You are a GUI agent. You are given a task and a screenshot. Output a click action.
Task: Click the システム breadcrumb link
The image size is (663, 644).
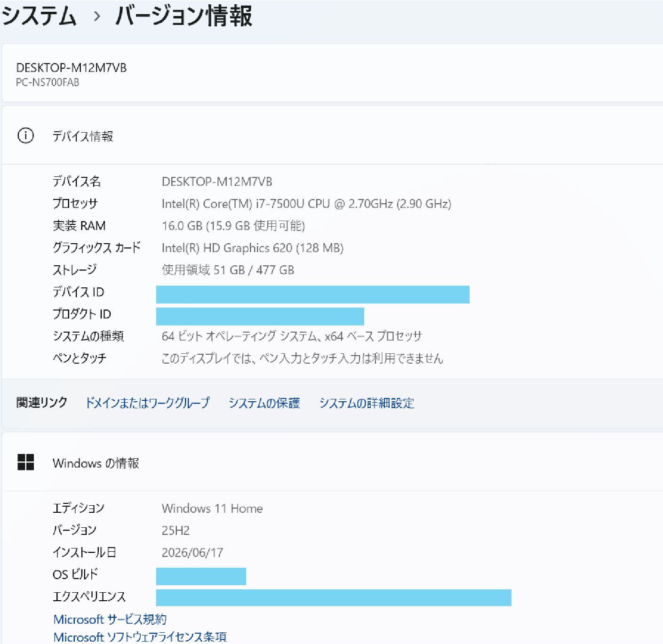click(39, 16)
